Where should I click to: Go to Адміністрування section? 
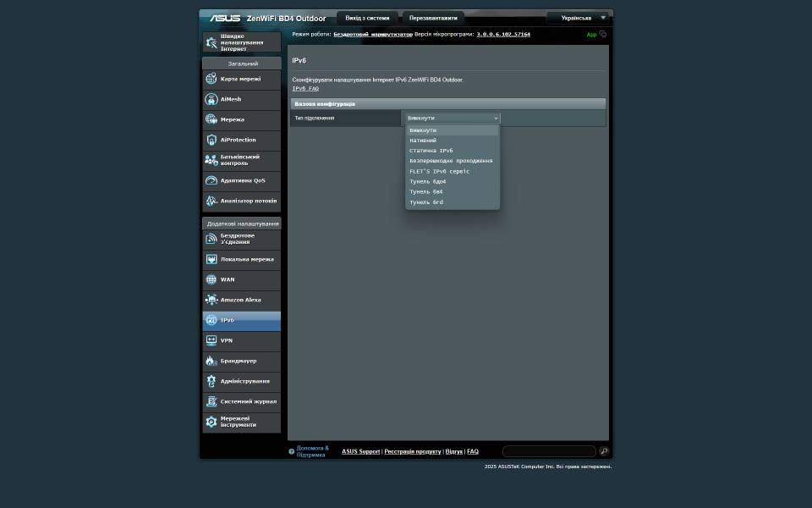coord(244,381)
